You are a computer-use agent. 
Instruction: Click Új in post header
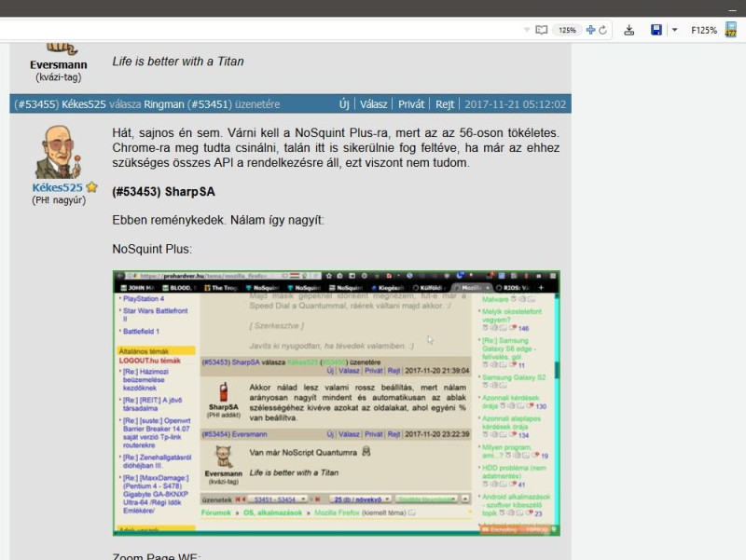pos(344,104)
